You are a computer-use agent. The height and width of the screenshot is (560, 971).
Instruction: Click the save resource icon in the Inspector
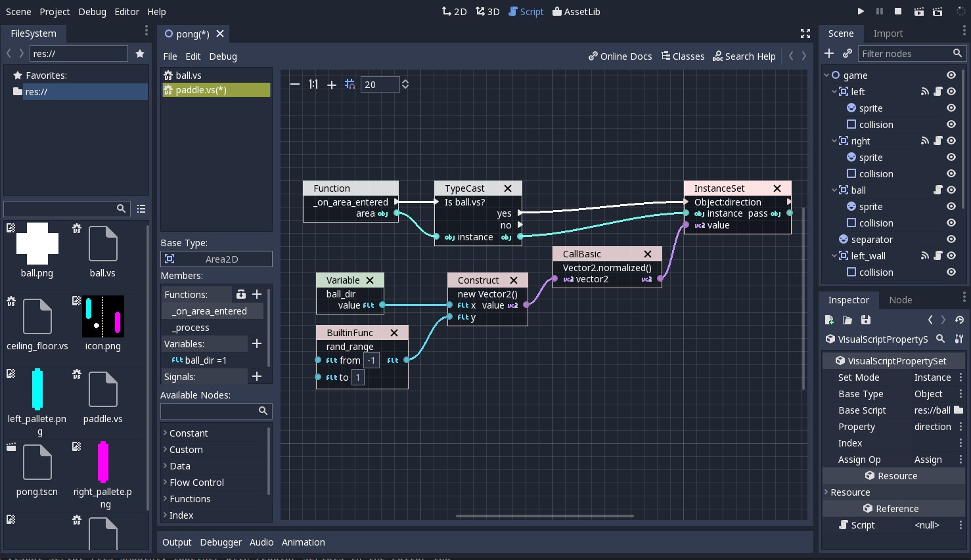(x=866, y=320)
